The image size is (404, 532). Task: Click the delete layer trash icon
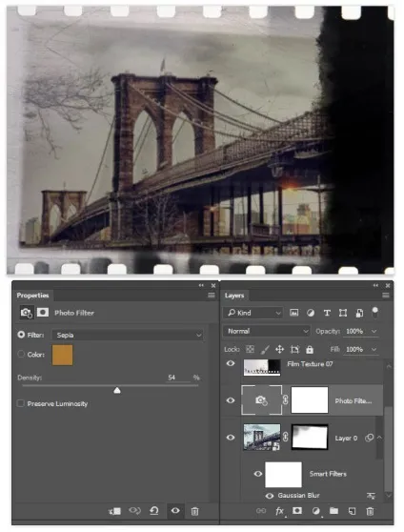[370, 511]
